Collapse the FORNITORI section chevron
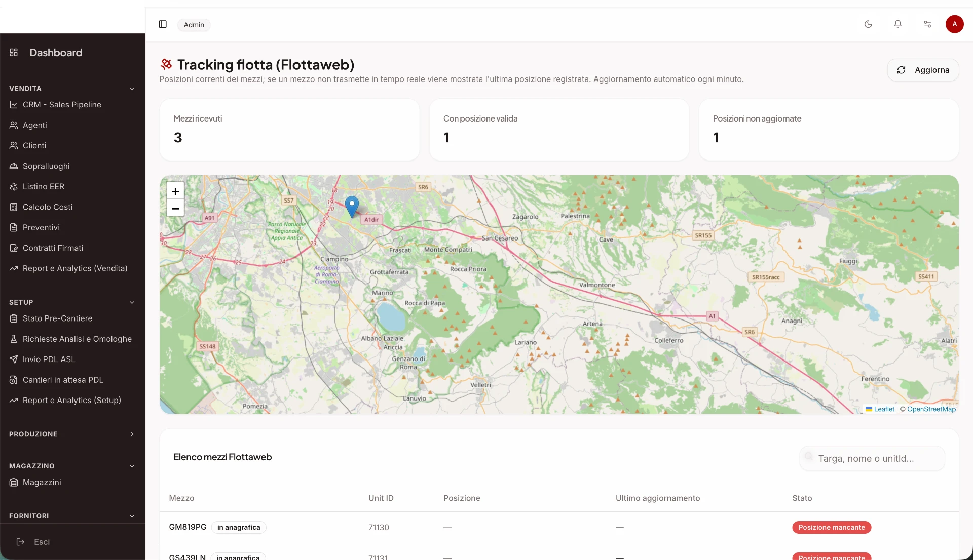 [x=132, y=516]
